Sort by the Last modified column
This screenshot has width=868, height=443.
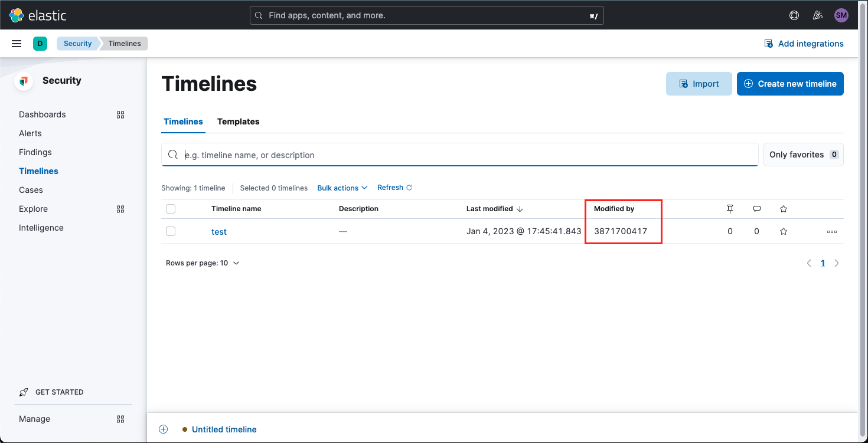[x=495, y=209]
